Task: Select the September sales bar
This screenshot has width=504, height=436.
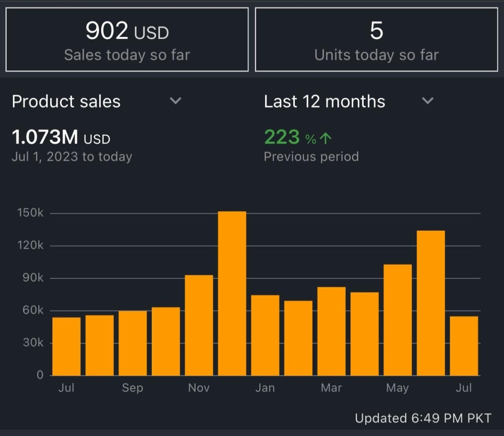Action: coord(133,343)
